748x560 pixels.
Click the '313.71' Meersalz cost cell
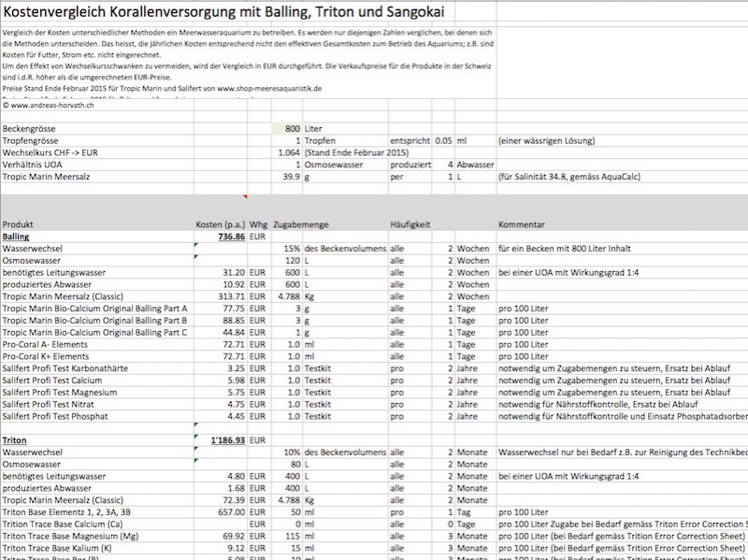[232, 296]
